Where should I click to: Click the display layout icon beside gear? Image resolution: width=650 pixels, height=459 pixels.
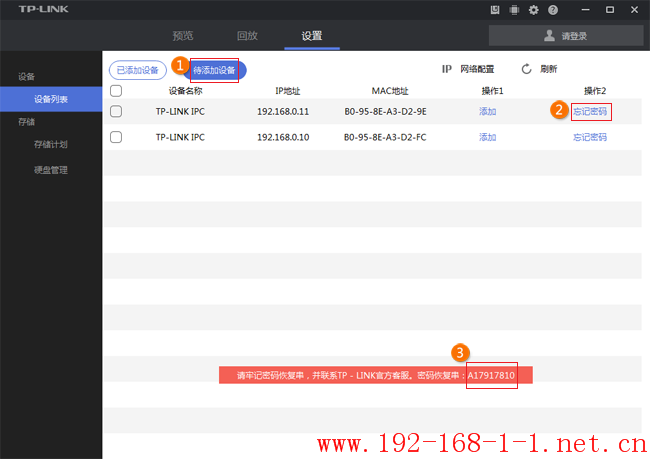coord(514,10)
